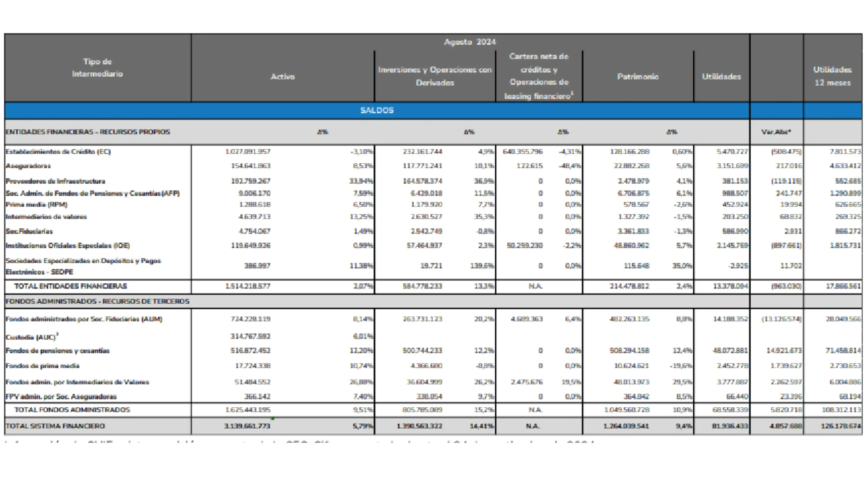This screenshot has height=488, width=868.
Task: Click system utilidades 12 meses 126.178.674
Action: point(841,426)
